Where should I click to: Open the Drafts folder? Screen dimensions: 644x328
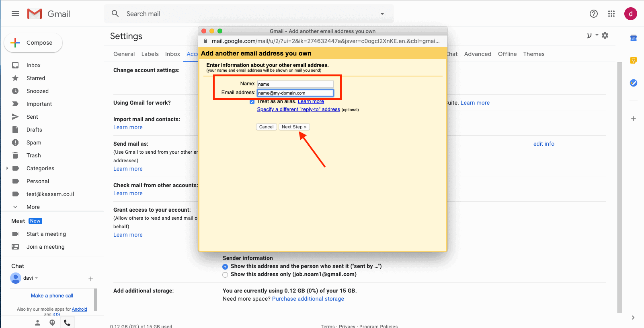tap(34, 130)
